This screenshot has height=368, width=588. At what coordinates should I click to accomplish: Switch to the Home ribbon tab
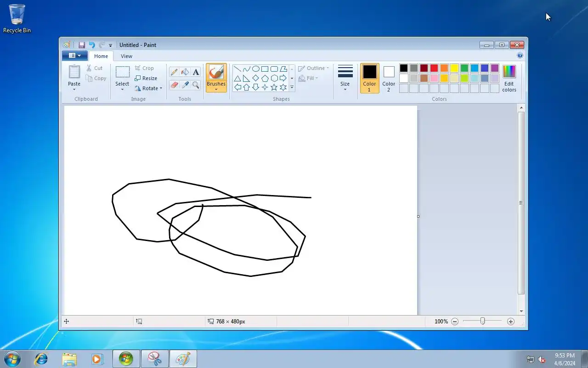click(101, 56)
